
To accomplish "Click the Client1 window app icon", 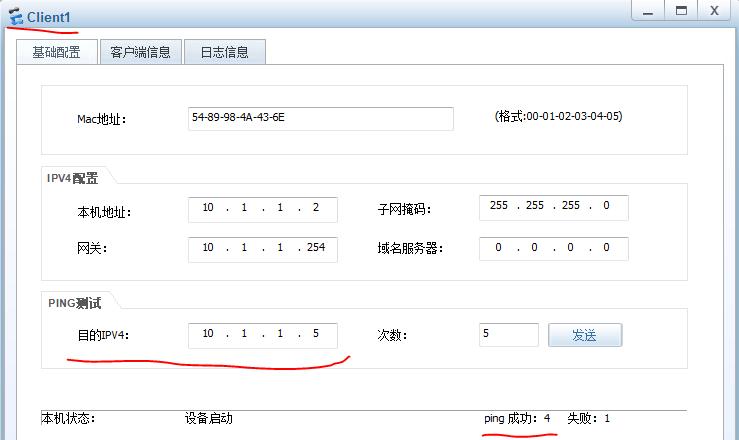I will click(x=16, y=16).
